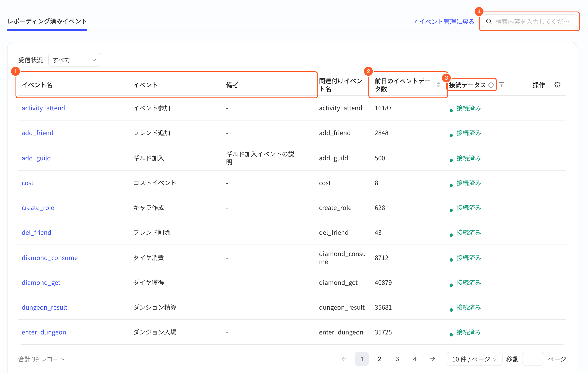Select the レポーティング済みイベント tab
Image resolution: width=588 pixels, height=373 pixels.
[x=47, y=21]
